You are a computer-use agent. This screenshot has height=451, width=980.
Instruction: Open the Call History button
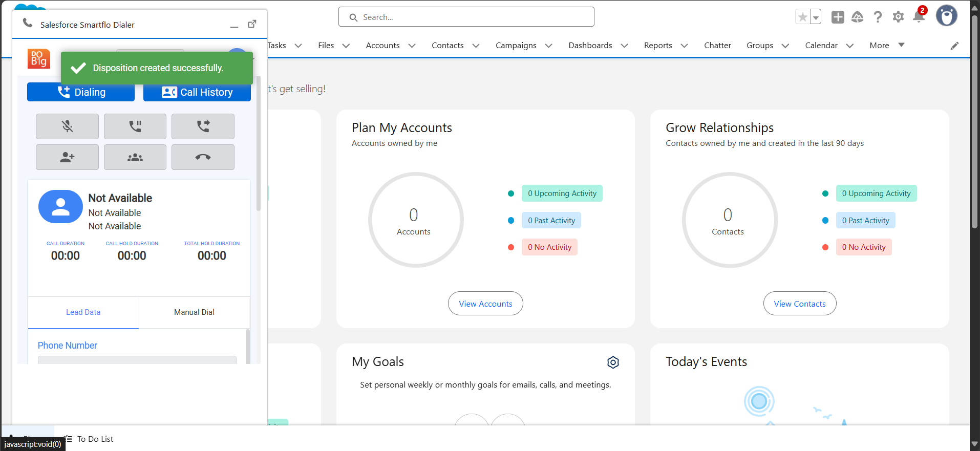coord(197,92)
